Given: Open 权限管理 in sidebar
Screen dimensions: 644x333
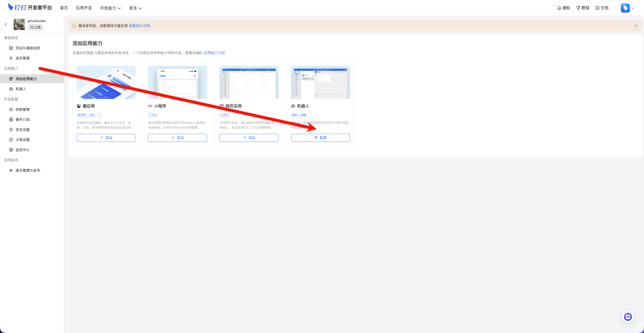Looking at the screenshot, I should (x=19, y=109).
